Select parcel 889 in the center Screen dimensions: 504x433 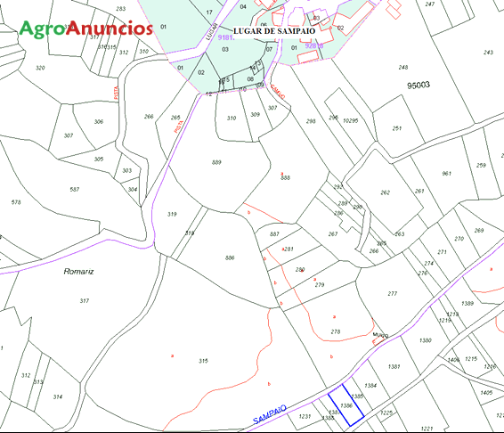(x=216, y=162)
